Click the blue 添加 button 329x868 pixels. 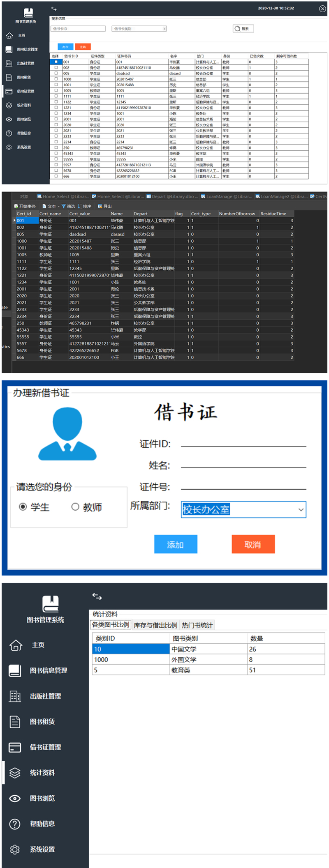pos(176,544)
